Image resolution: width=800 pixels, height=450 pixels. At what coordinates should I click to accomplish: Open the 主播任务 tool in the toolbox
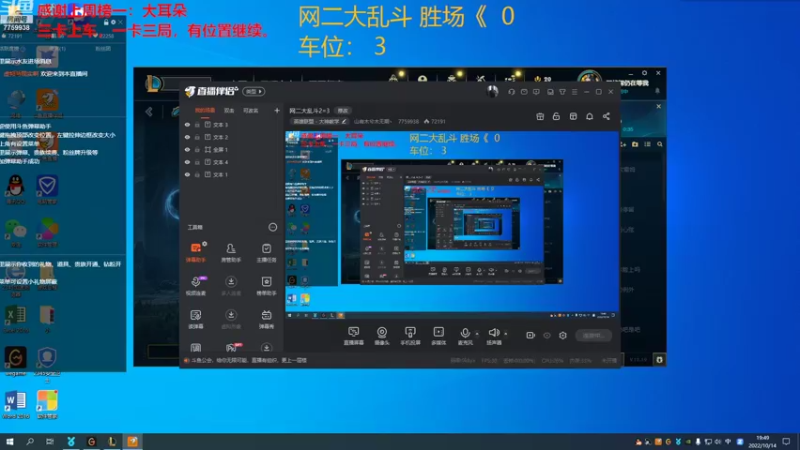click(x=266, y=252)
